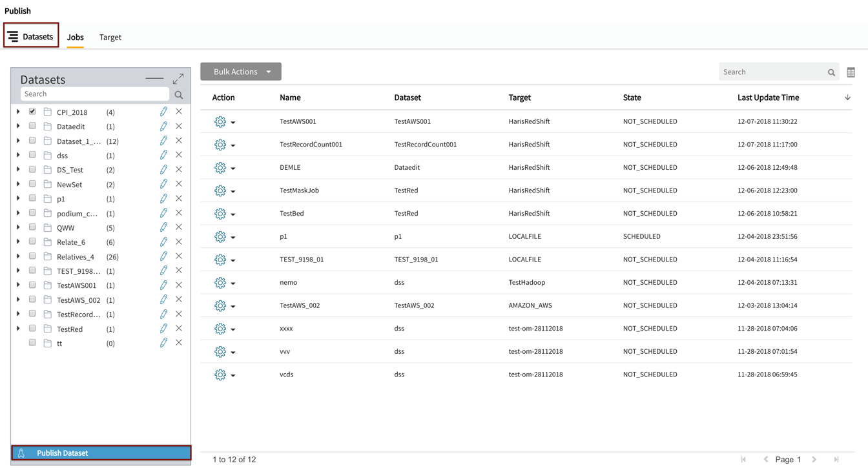This screenshot has width=868, height=472.
Task: Open the Bulk Actions dropdown
Action: pyautogui.click(x=241, y=72)
